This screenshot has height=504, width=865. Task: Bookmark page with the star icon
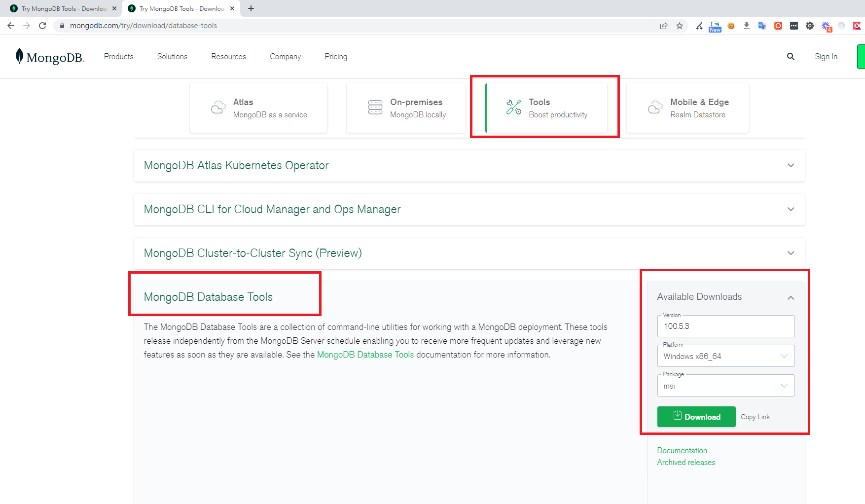[x=680, y=26]
